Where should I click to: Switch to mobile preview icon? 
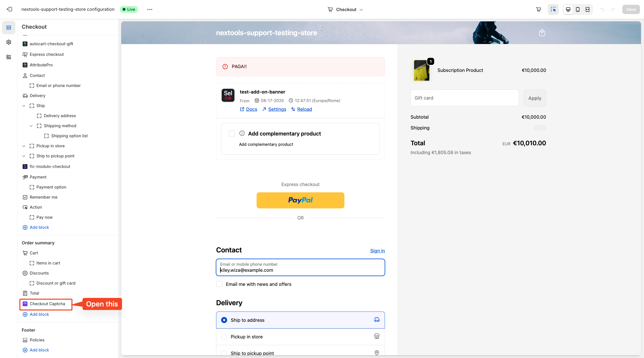click(x=578, y=9)
